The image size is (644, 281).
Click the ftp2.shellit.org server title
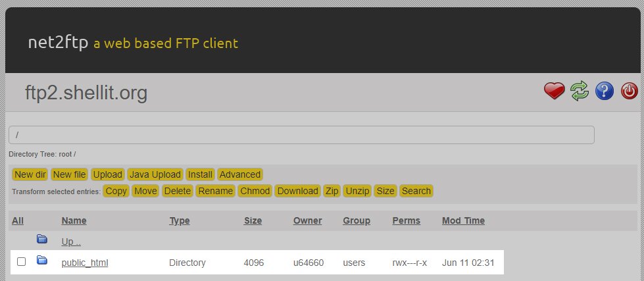pyautogui.click(x=86, y=93)
